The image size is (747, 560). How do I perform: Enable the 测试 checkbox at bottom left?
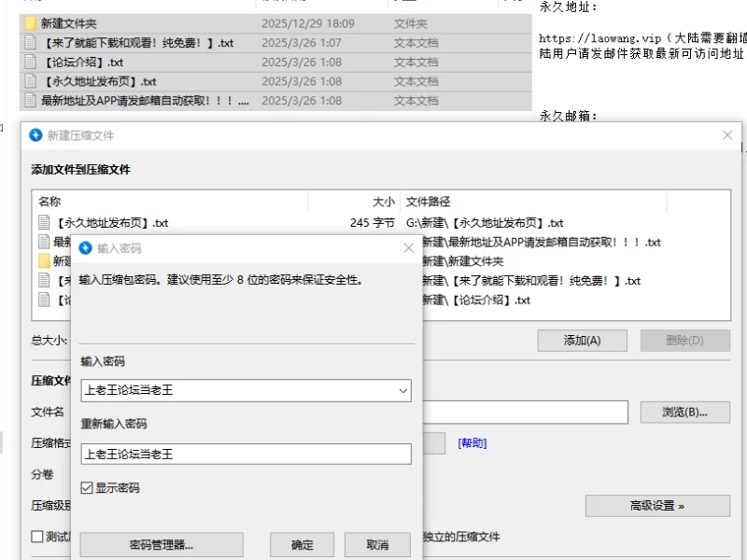pos(37,537)
